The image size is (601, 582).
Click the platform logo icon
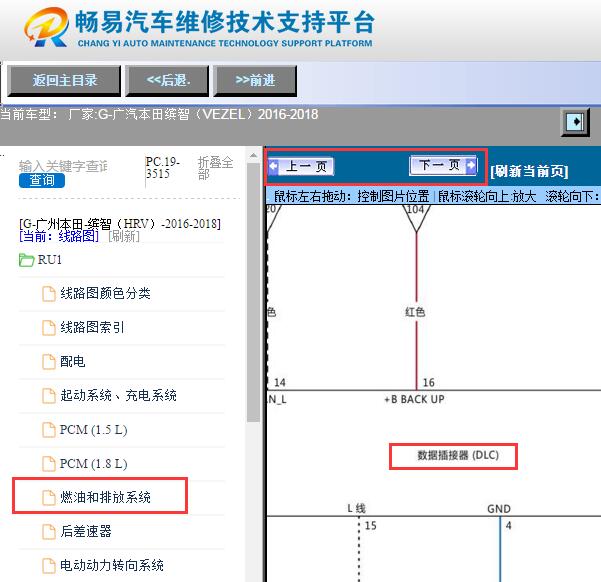pos(46,26)
